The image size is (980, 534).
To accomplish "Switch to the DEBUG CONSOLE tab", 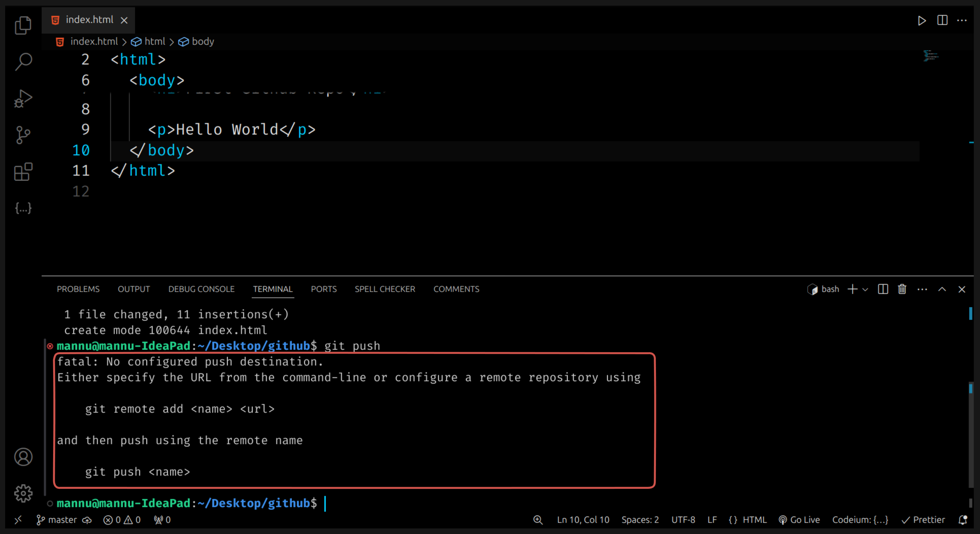I will pos(201,289).
